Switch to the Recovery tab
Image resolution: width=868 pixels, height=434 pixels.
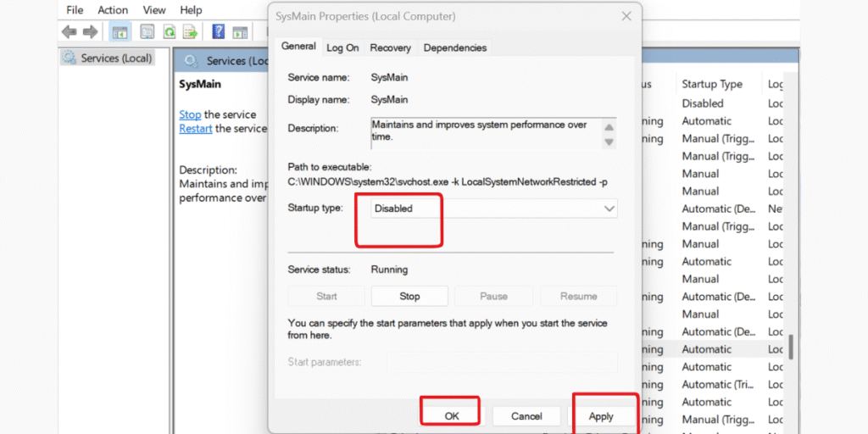click(390, 47)
